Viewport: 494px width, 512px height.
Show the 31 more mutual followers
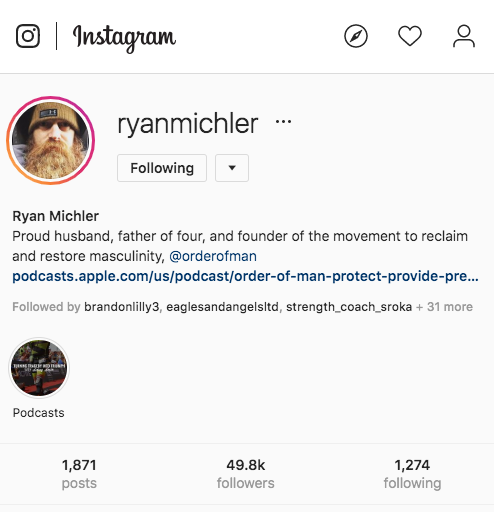444,307
